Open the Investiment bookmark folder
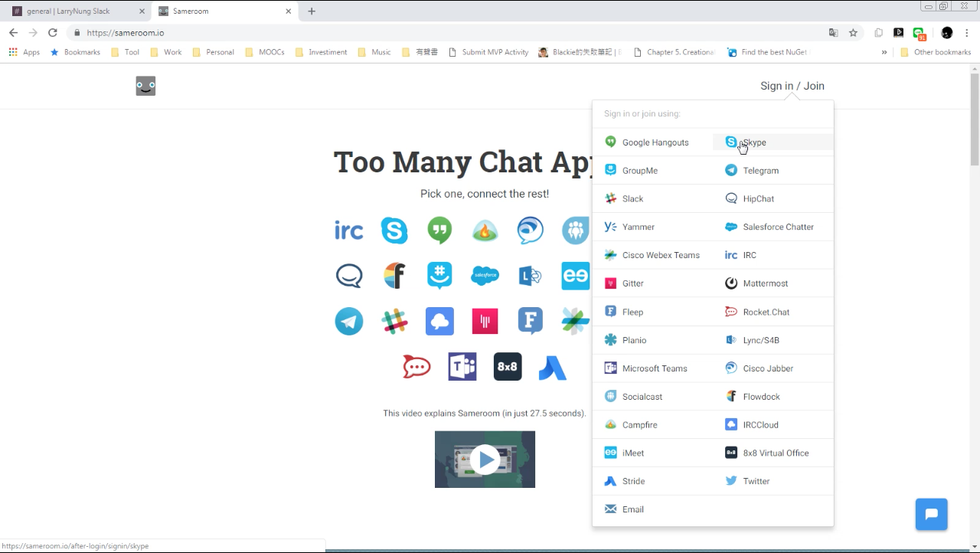The image size is (980, 553). click(x=321, y=52)
